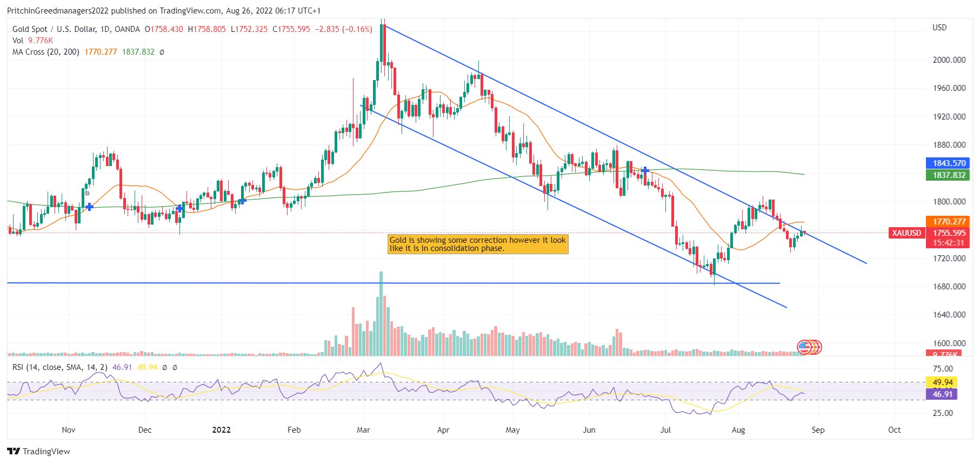
Task: Click the red 1755.595 last price tag
Action: pyautogui.click(x=949, y=233)
